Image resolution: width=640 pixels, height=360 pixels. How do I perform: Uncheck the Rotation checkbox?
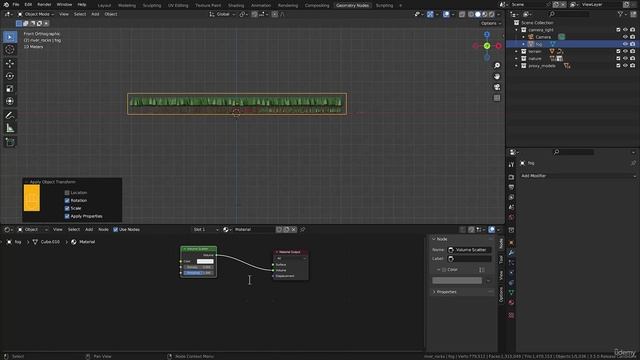(67, 200)
